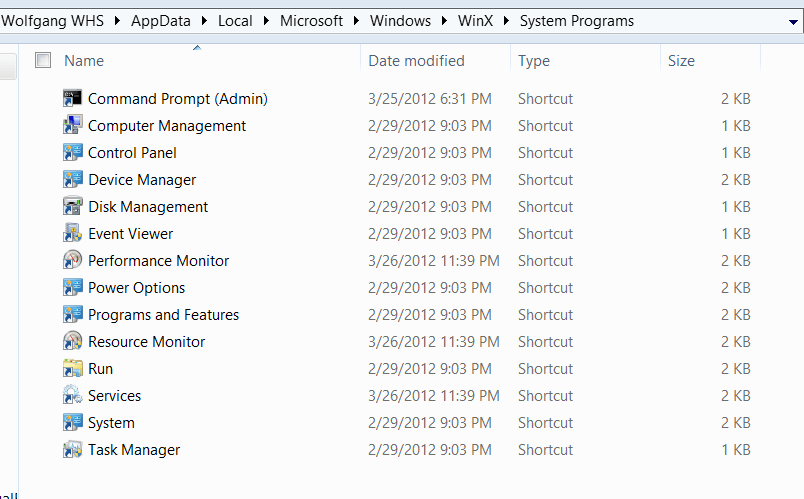The image size is (804, 499).
Task: Click Performance Monitor's date 3/26/2012 11:39 PM
Action: (x=434, y=261)
